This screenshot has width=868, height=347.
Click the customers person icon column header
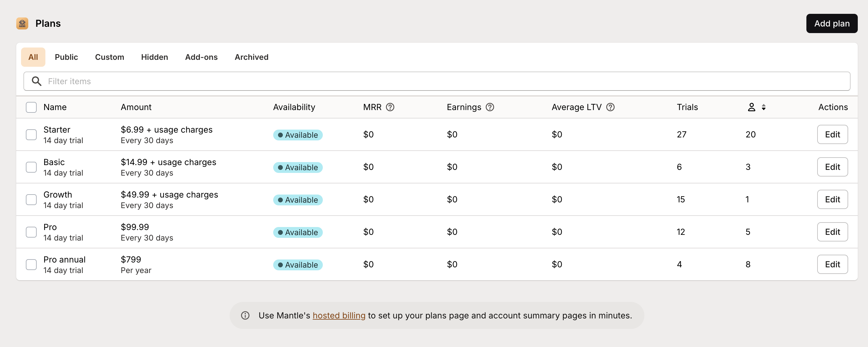[x=751, y=107]
